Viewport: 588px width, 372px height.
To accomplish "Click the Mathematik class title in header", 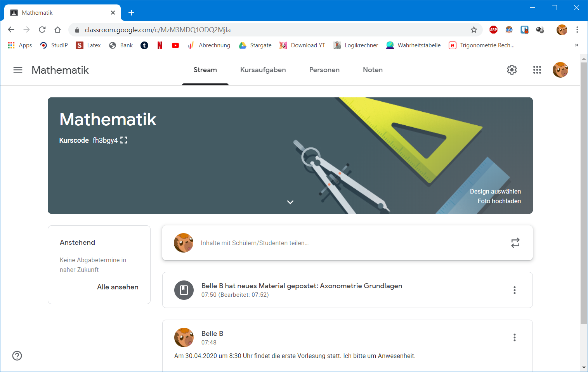I will coord(60,70).
